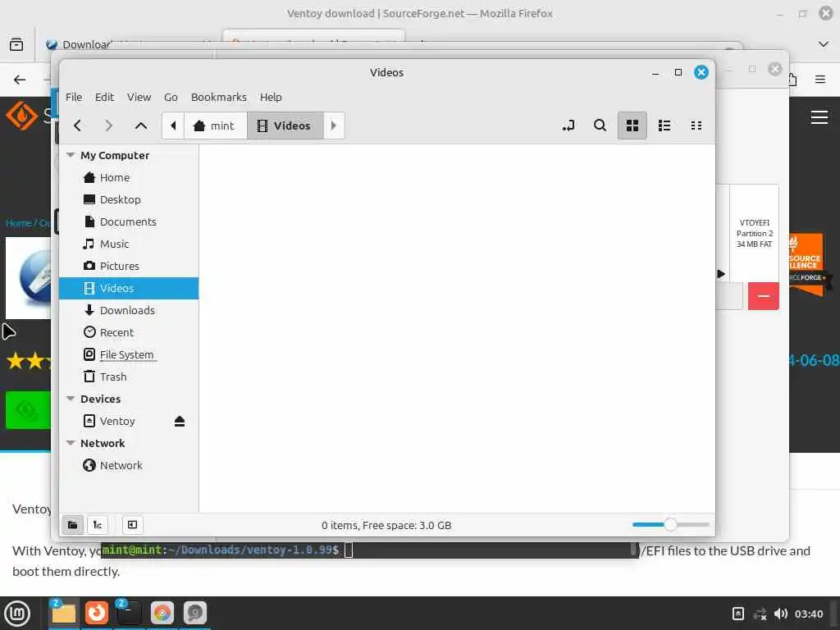Show places sidebar view button
Viewport: 840px width, 630px height.
click(72, 525)
